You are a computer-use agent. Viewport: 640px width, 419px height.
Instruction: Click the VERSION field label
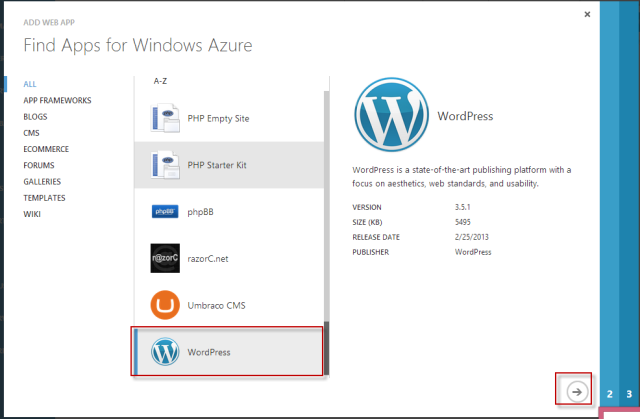coord(367,207)
